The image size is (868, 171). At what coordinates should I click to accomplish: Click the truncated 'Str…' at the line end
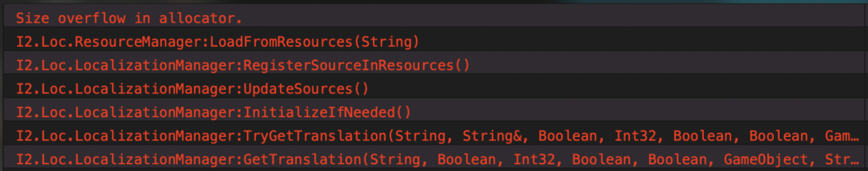point(842,159)
